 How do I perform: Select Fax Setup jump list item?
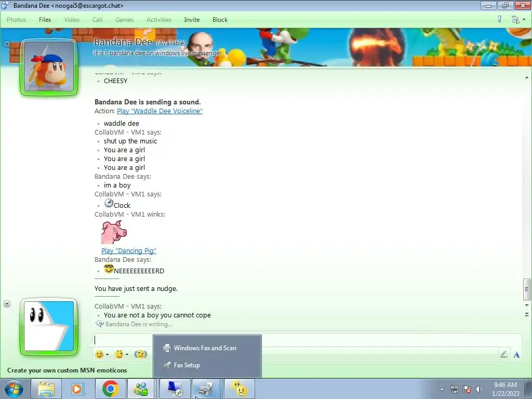click(207, 365)
